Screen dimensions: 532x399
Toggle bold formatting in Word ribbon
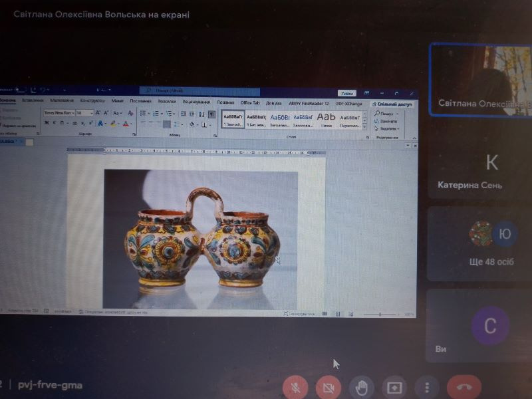47,122
